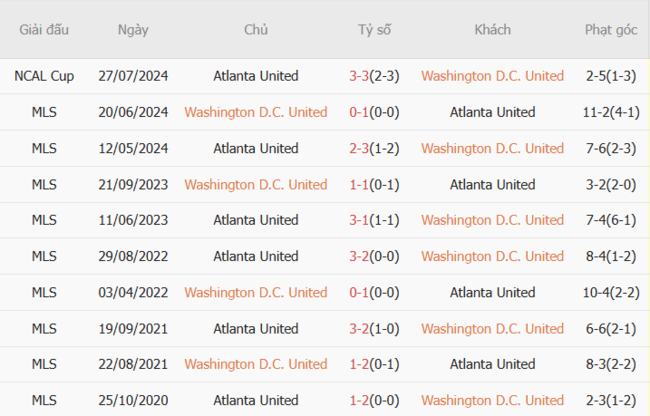
Task: Select away team Washington D.C. United on 11/06/2023
Action: 492,220
